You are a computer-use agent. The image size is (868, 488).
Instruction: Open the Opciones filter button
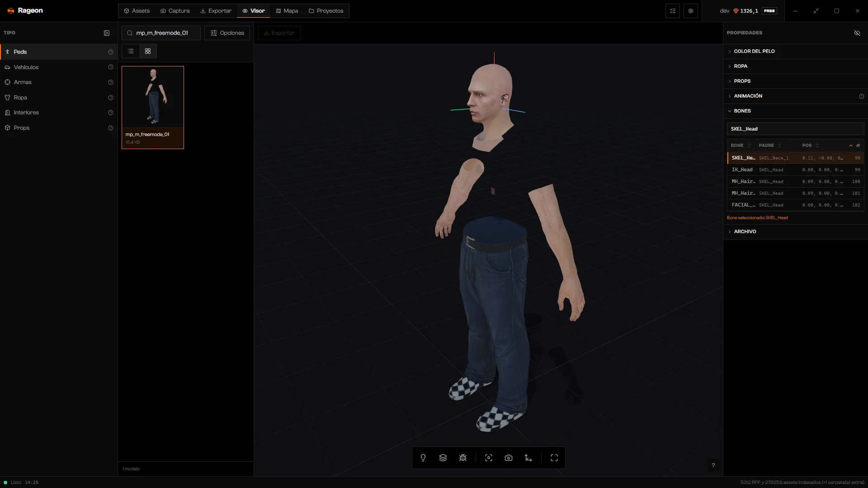coord(227,33)
